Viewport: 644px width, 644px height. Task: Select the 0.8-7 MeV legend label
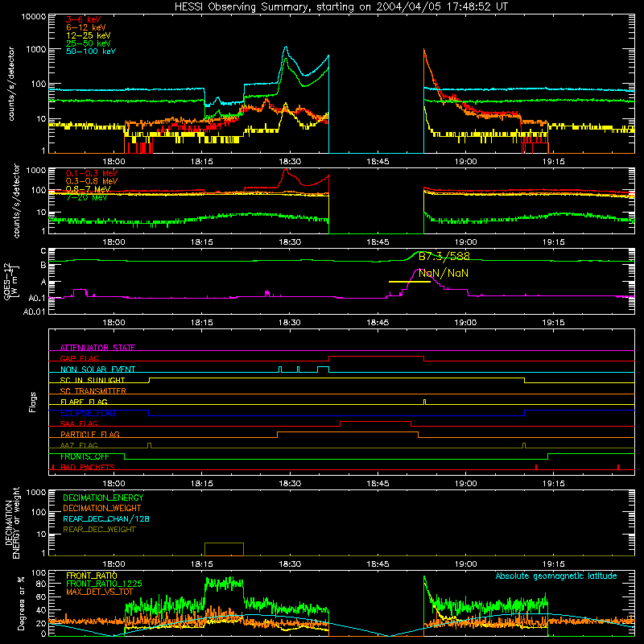click(x=89, y=189)
